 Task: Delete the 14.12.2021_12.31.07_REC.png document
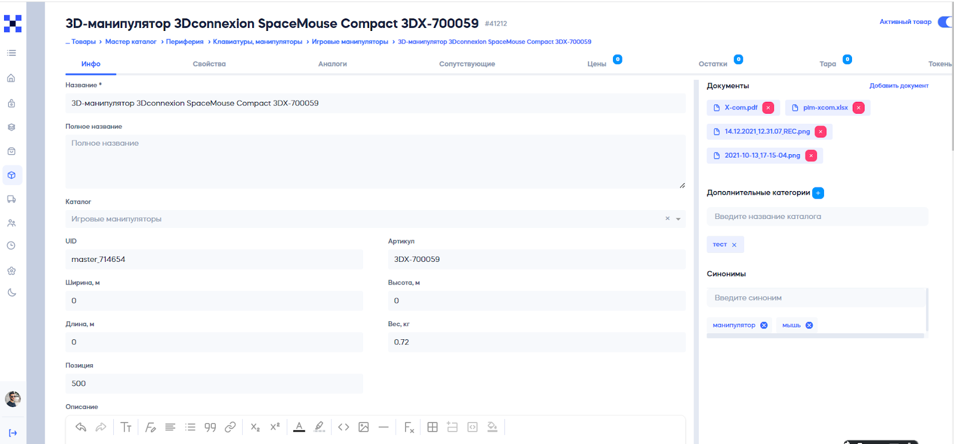pyautogui.click(x=820, y=131)
